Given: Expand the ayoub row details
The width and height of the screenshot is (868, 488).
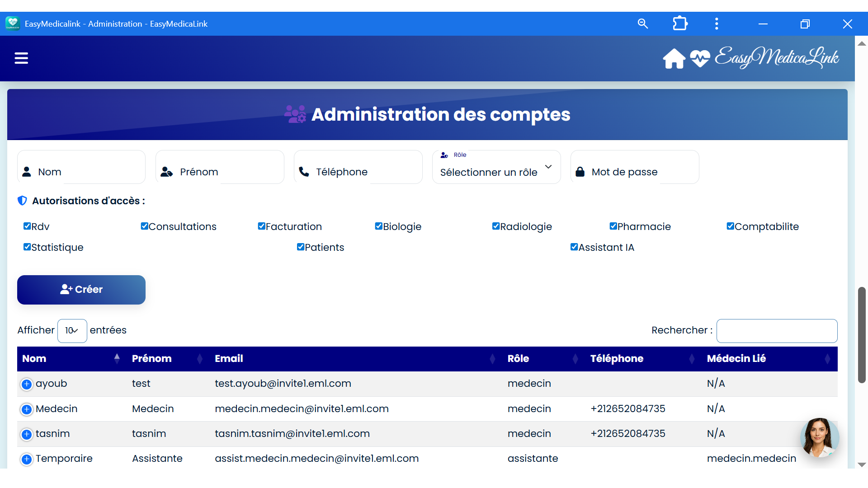Looking at the screenshot, I should [27, 384].
